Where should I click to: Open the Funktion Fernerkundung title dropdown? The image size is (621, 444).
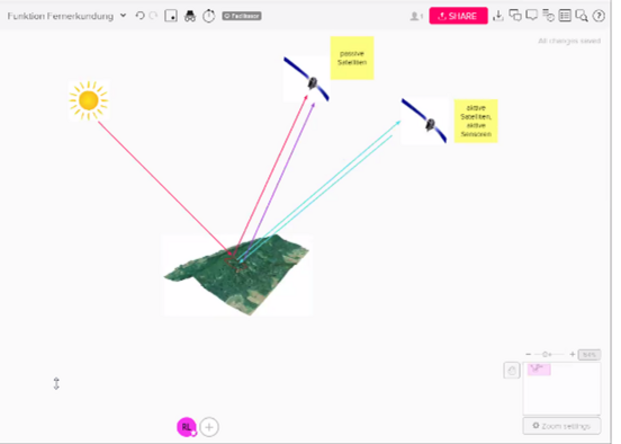[x=123, y=16]
